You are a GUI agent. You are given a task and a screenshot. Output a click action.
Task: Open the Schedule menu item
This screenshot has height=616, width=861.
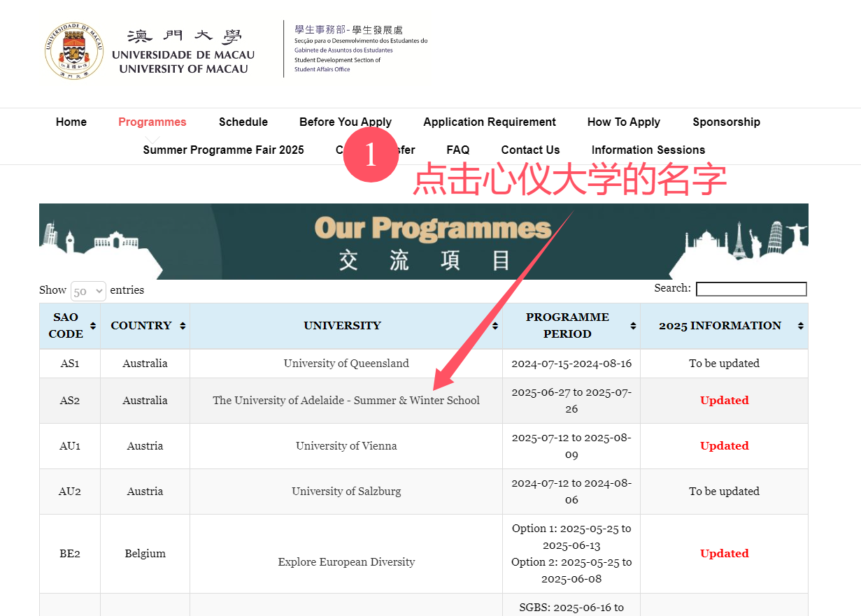243,122
